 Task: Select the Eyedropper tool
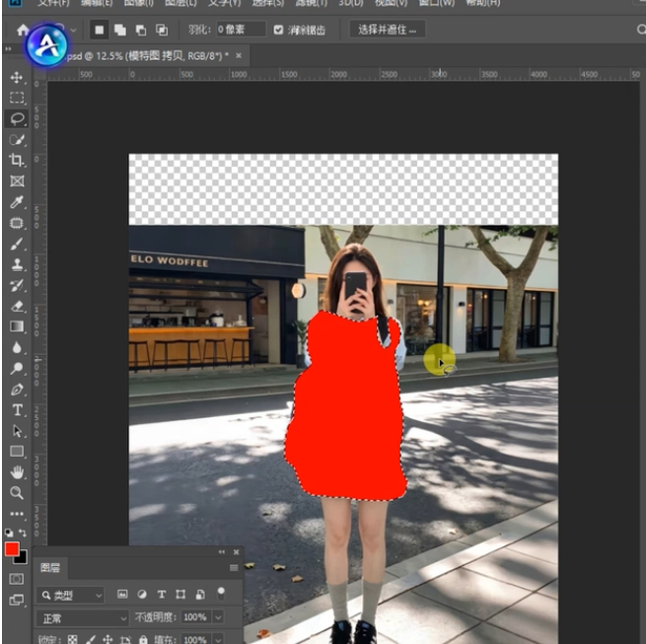[x=17, y=202]
